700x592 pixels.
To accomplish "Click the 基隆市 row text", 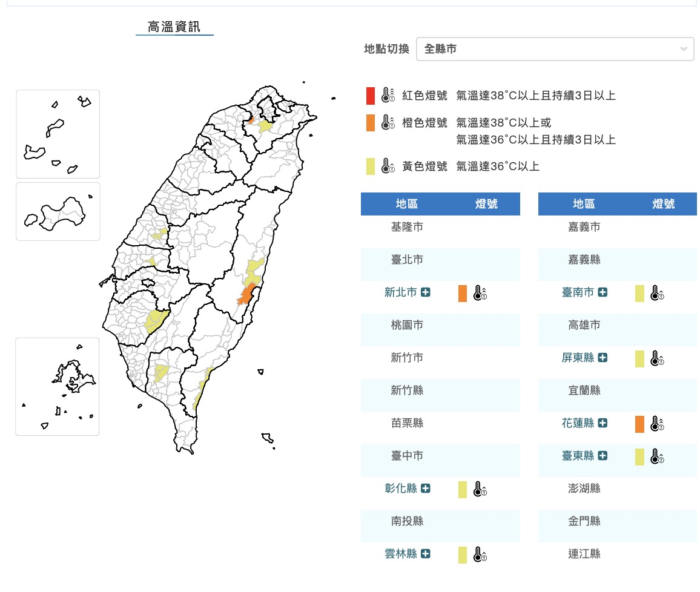I will (x=407, y=227).
